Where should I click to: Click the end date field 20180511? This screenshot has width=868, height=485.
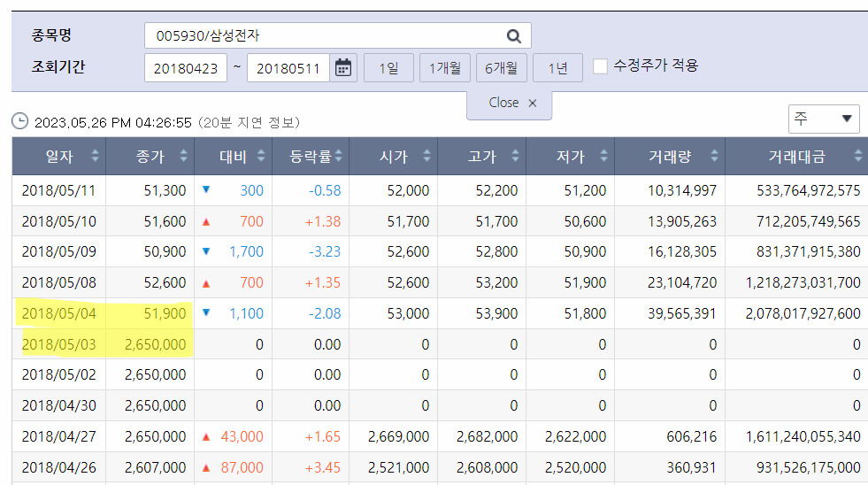pyautogui.click(x=288, y=68)
